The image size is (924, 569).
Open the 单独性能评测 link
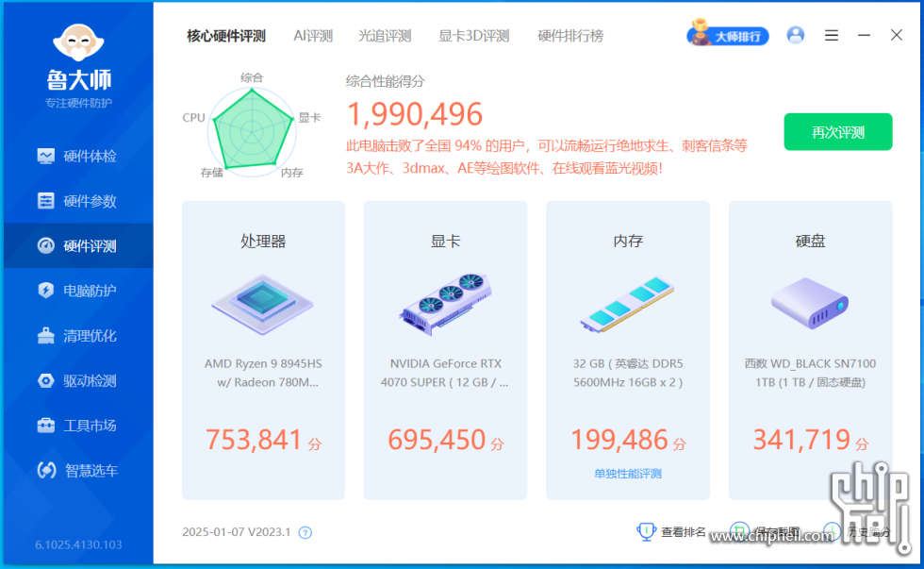coord(628,474)
